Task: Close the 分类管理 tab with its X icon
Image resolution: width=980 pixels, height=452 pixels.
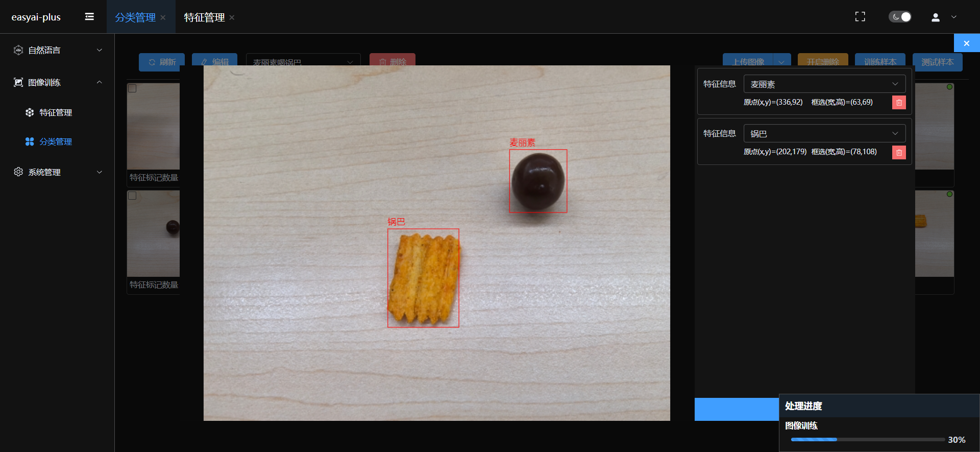Action: click(x=163, y=17)
